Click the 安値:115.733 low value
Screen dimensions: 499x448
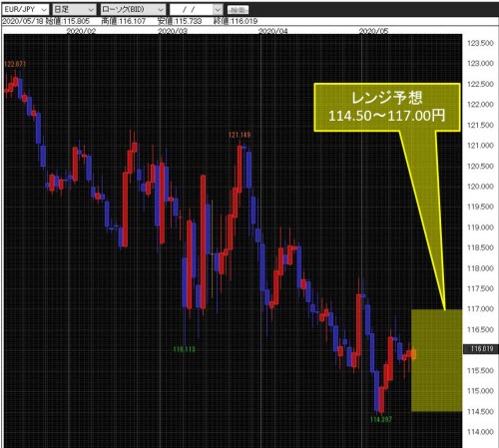click(180, 21)
